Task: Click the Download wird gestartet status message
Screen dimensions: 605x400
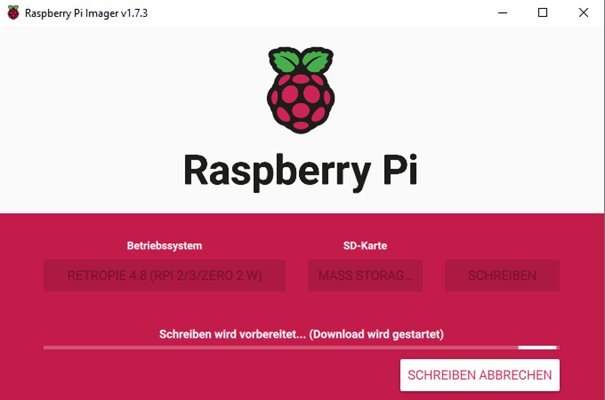Action: (x=376, y=334)
